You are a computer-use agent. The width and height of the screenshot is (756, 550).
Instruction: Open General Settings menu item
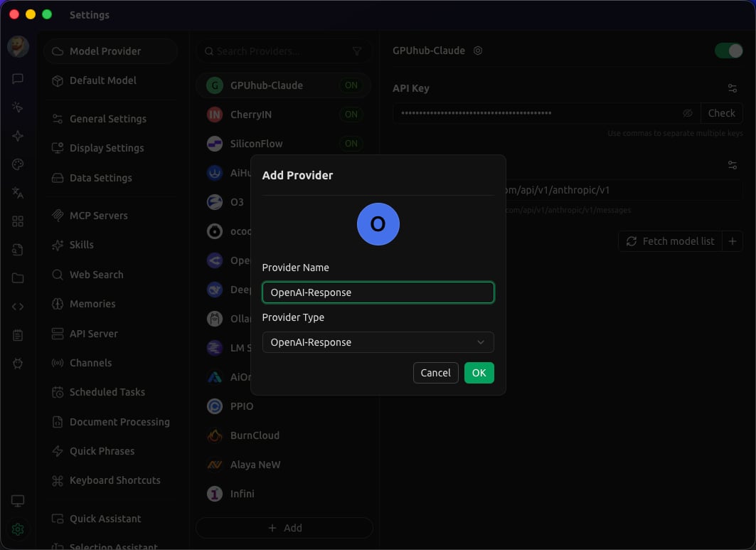[x=110, y=119]
